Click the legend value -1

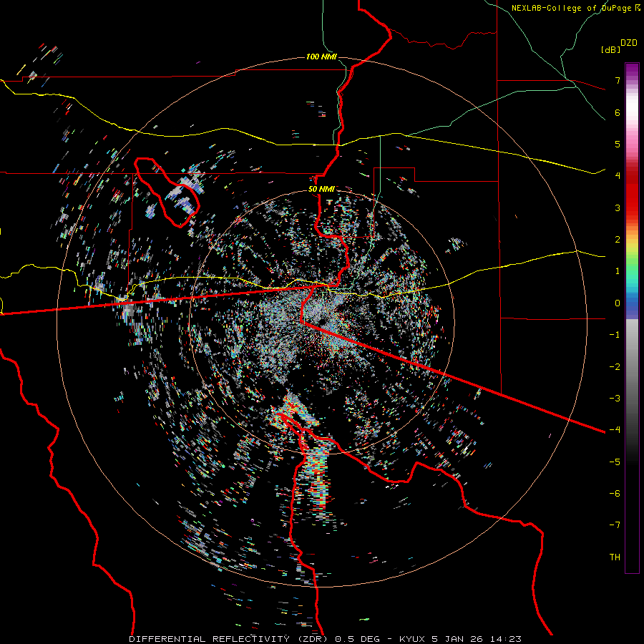(x=615, y=335)
